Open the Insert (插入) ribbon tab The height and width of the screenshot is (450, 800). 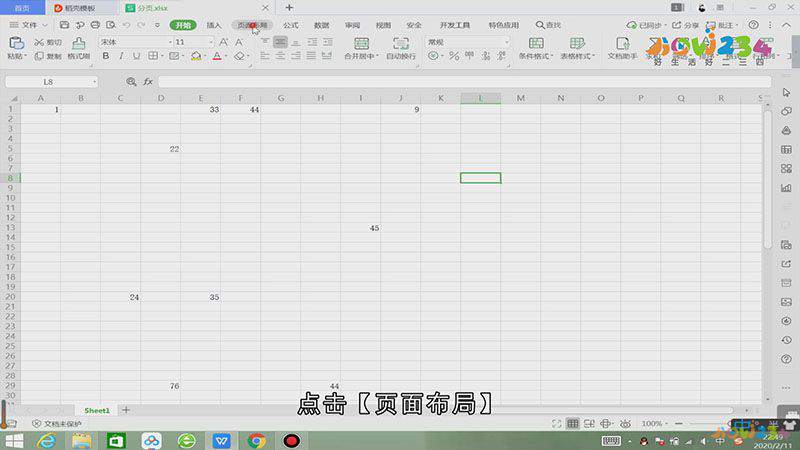(214, 25)
